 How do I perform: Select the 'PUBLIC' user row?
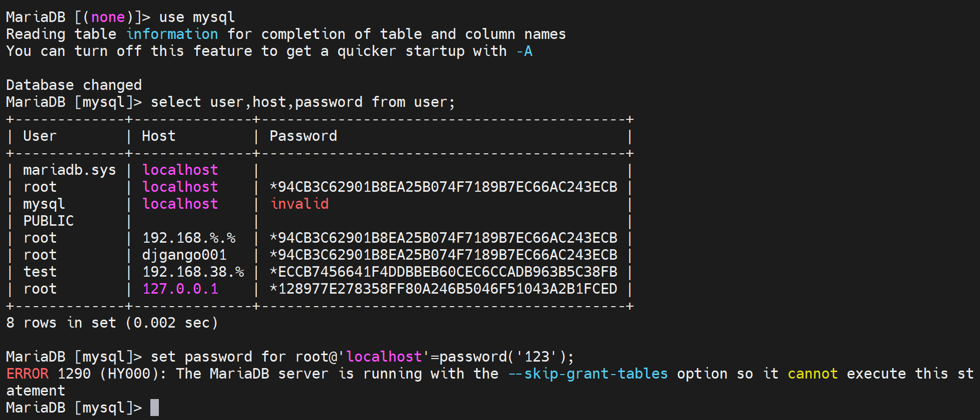point(48,221)
